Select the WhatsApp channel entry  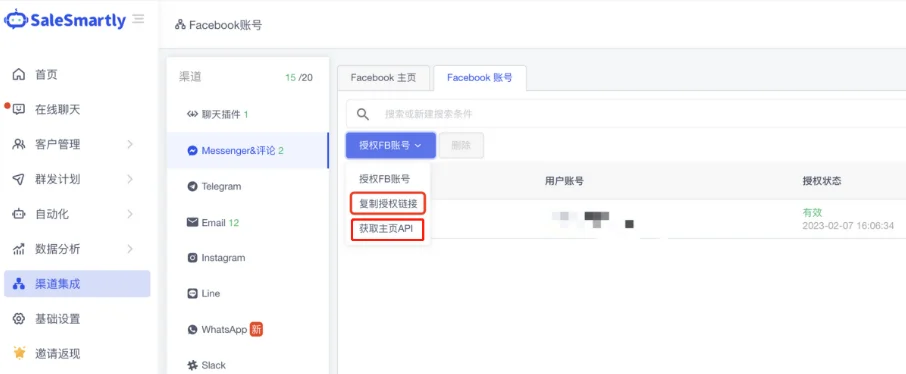[247, 330]
